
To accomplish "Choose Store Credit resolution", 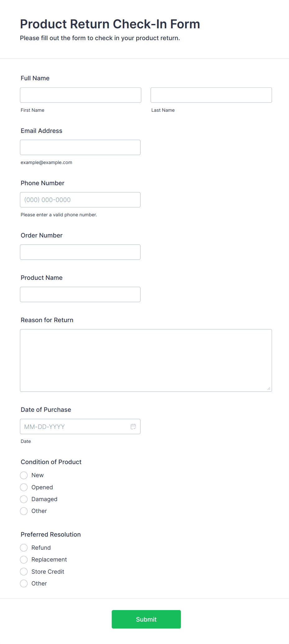I will pyautogui.click(x=24, y=571).
